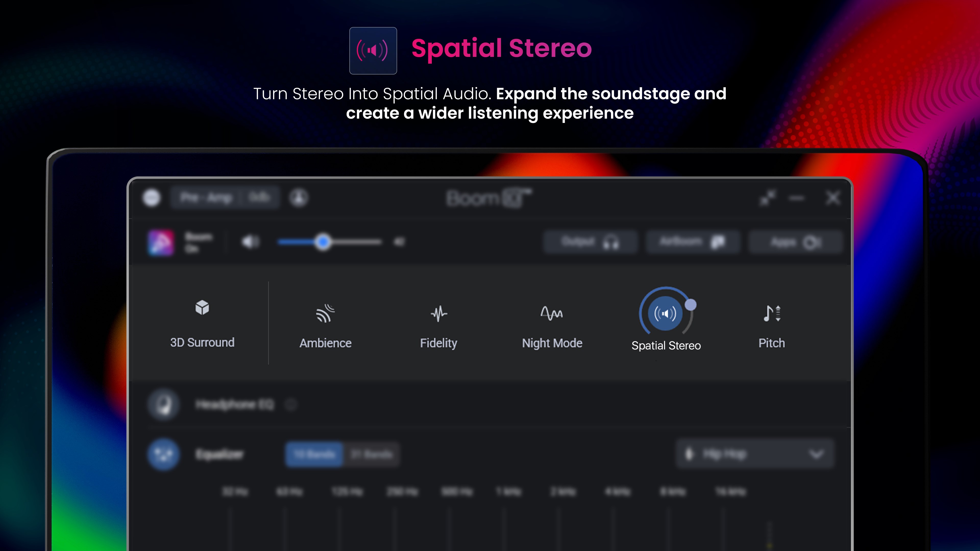
Task: Open the Output headphones button
Action: coord(590,242)
